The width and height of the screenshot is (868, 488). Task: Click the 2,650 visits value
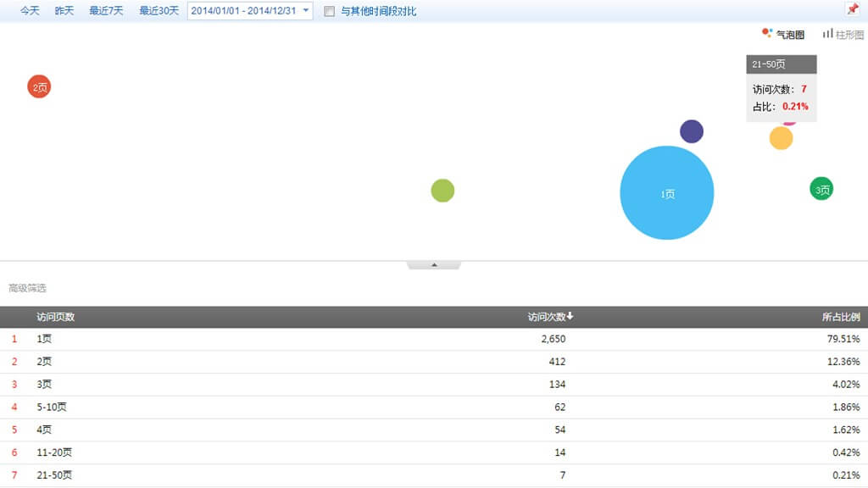point(554,339)
